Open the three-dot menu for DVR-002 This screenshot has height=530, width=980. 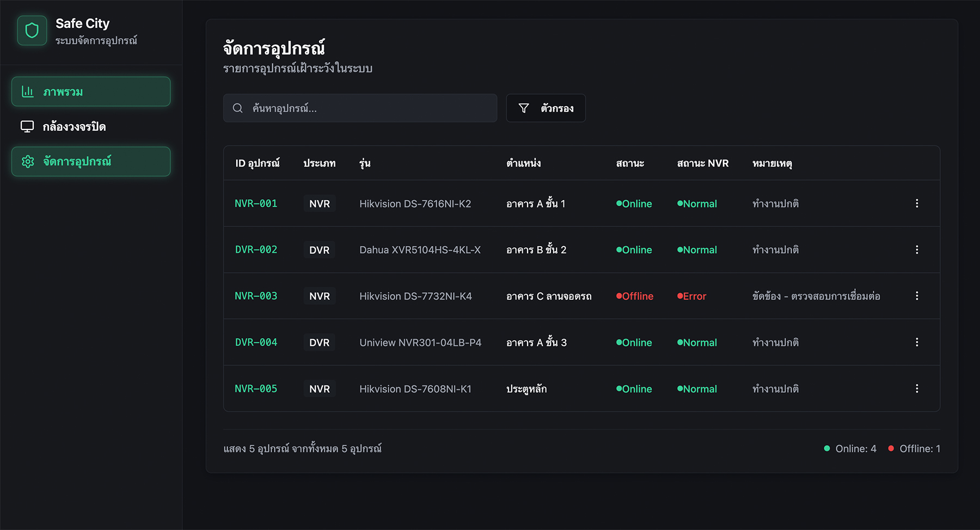pyautogui.click(x=917, y=250)
